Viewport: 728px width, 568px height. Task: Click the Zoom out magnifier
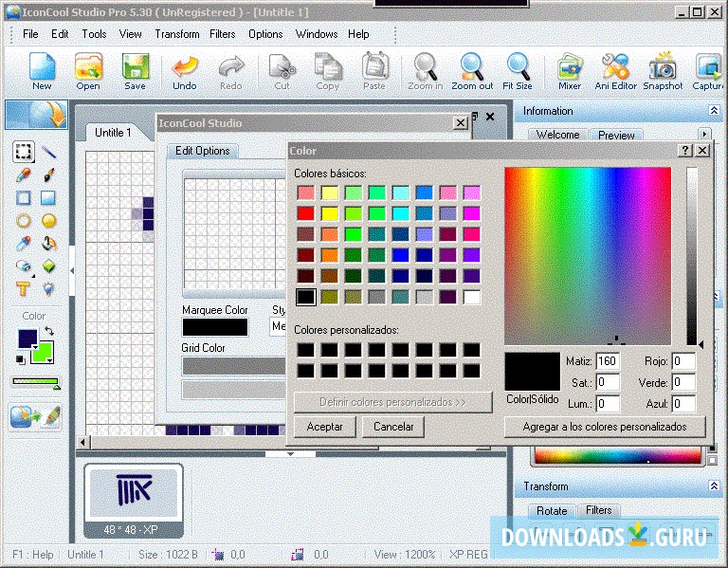point(472,70)
